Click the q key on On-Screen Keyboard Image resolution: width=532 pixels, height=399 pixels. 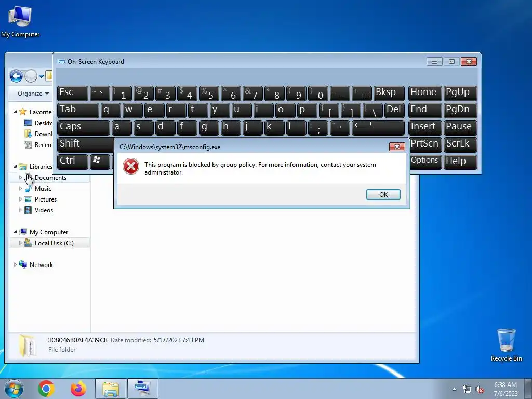111,110
